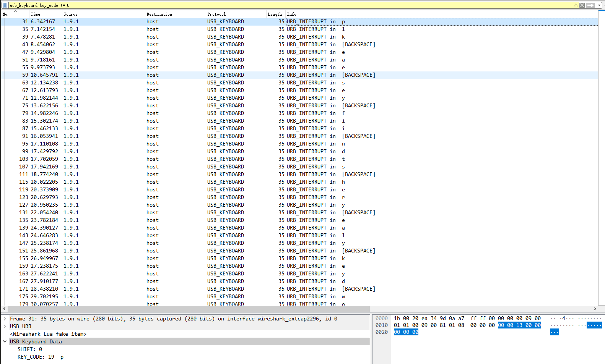605x364 pixels.
Task: Select the KEY_CODE: 19 p field
Action: coord(41,357)
